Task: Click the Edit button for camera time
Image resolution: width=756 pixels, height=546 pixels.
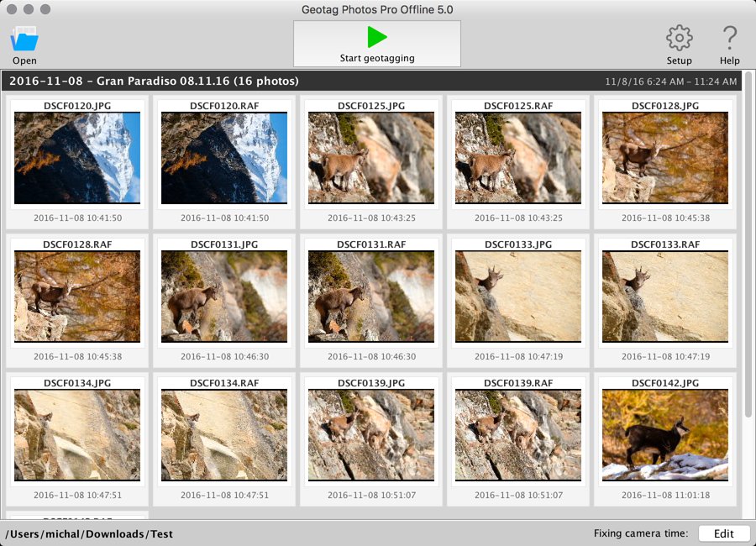Action: (724, 533)
